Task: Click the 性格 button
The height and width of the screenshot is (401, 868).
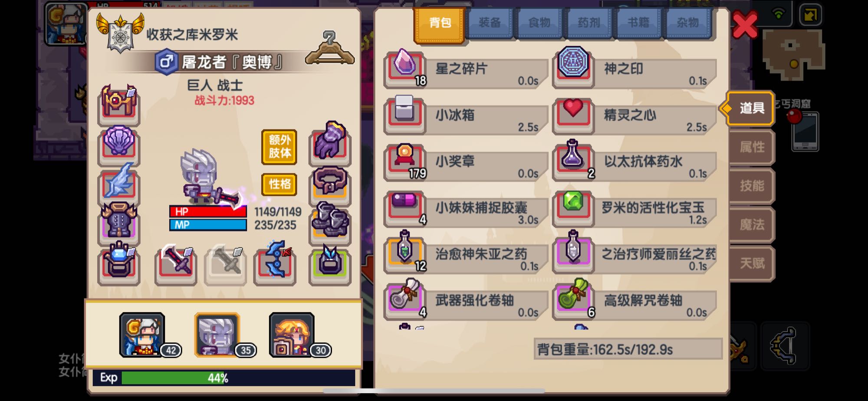Action: tap(279, 184)
